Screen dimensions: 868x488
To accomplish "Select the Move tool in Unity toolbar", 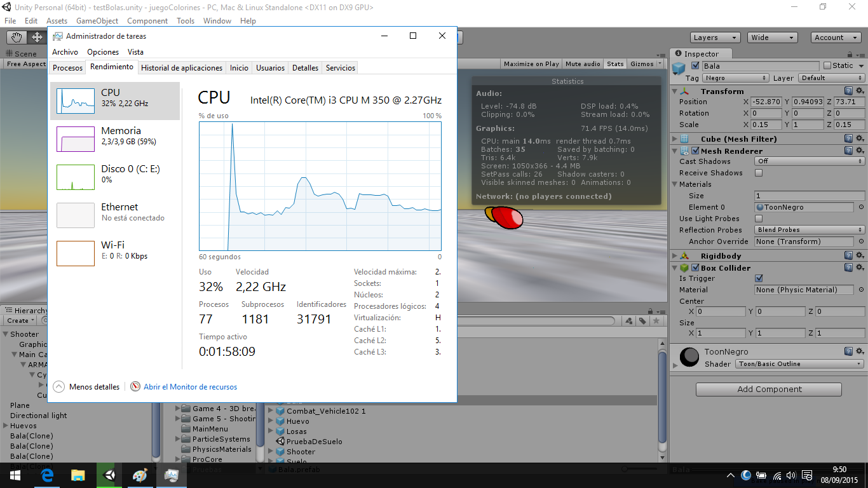I will [37, 37].
